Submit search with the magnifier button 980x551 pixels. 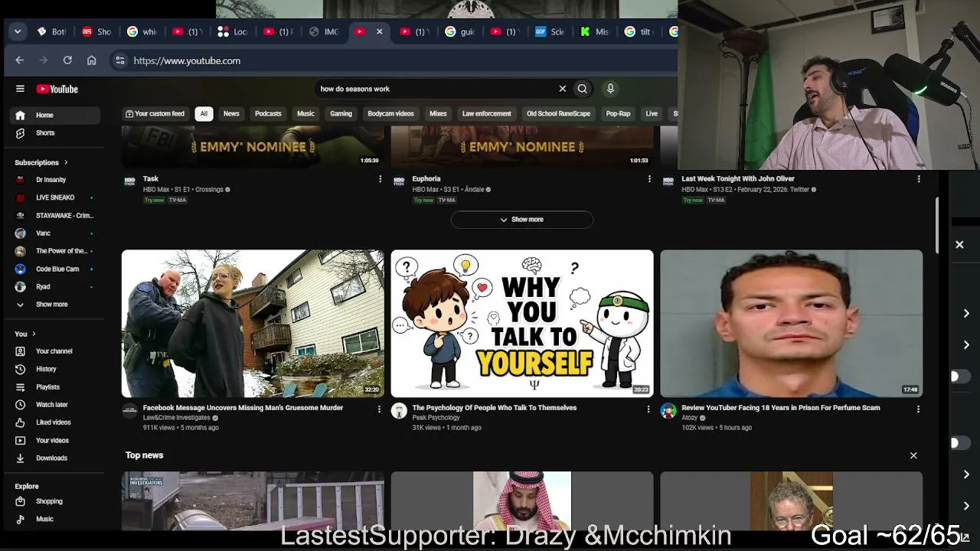coord(583,89)
